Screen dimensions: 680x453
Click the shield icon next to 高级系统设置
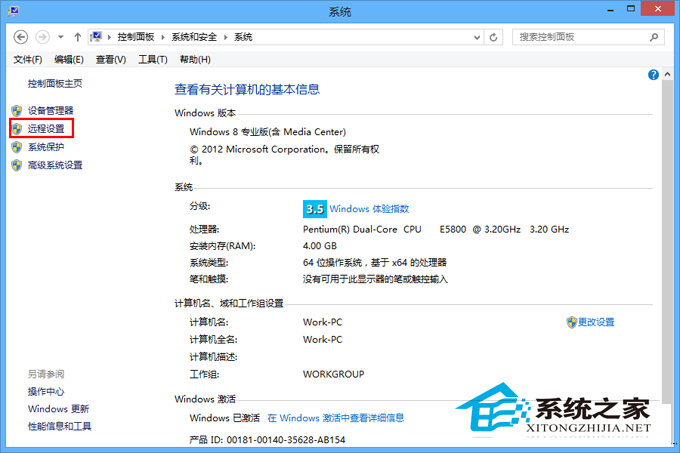pos(16,165)
